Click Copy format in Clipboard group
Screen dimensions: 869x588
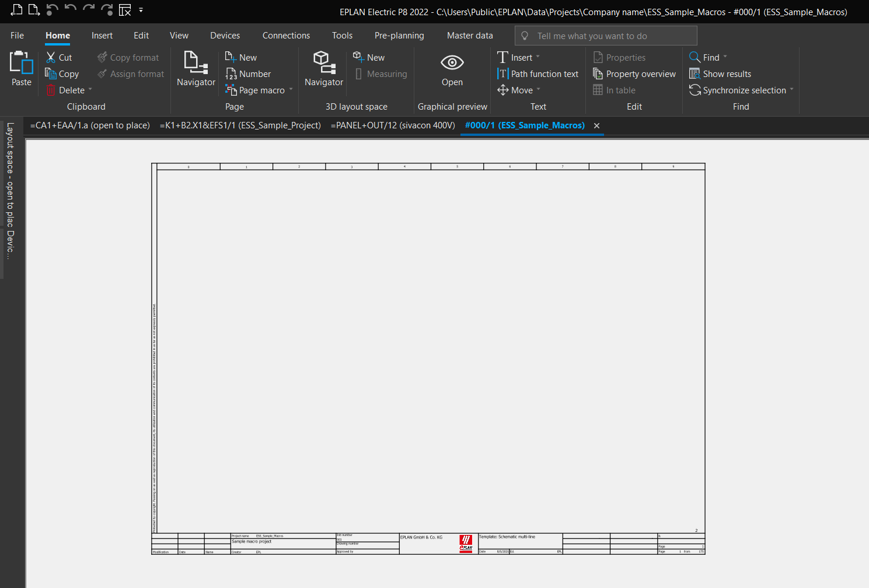(128, 57)
